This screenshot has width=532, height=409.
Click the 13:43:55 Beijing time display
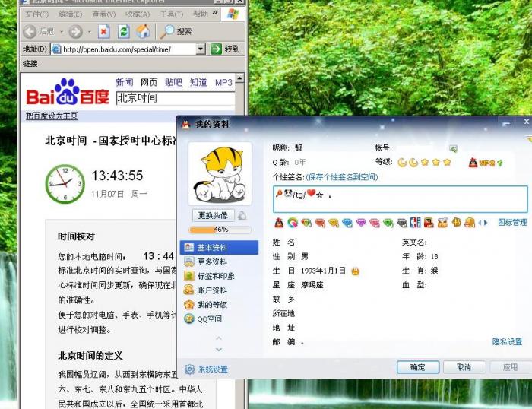[x=117, y=176]
